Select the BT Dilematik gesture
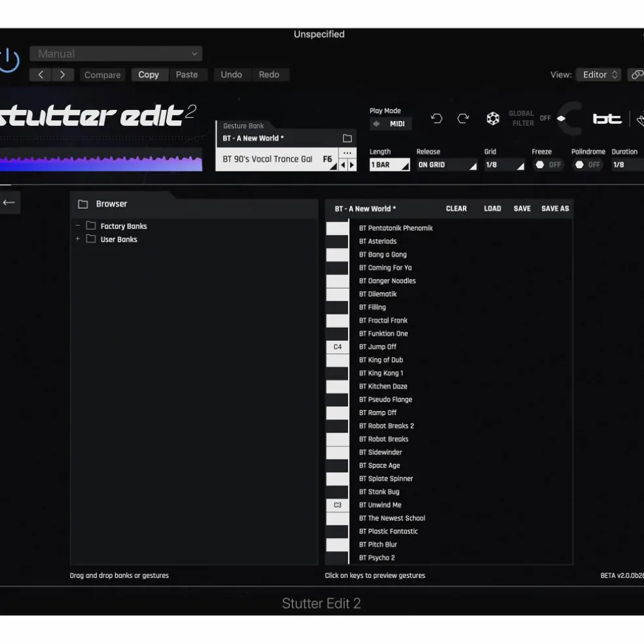This screenshot has height=644, width=644. pyautogui.click(x=378, y=294)
